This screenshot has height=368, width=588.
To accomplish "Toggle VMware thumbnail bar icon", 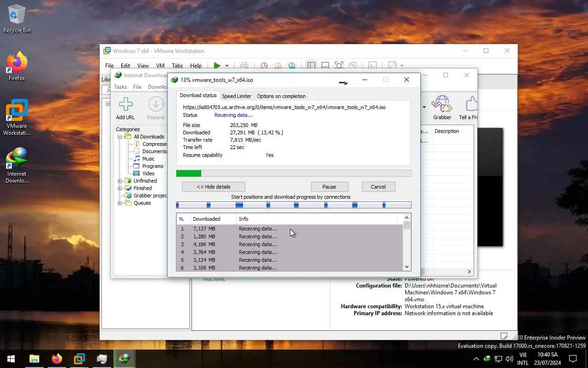I will [325, 66].
